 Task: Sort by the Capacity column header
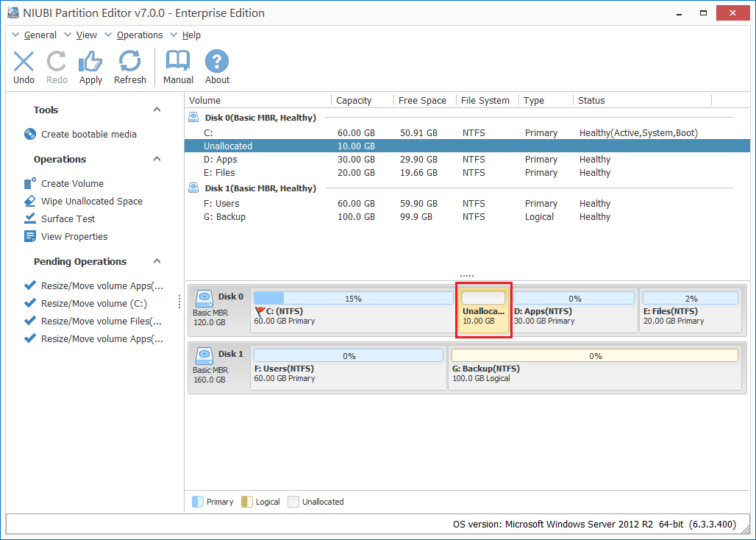363,100
